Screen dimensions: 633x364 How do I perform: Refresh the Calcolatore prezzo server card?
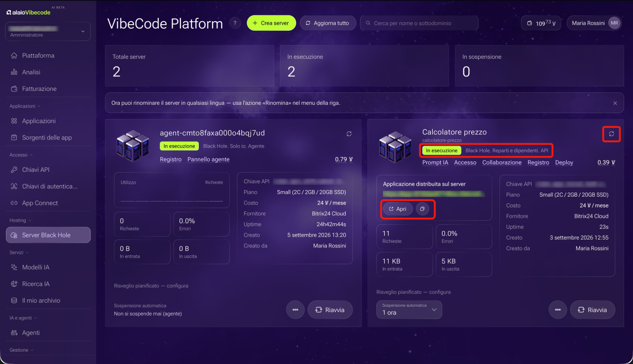click(612, 134)
